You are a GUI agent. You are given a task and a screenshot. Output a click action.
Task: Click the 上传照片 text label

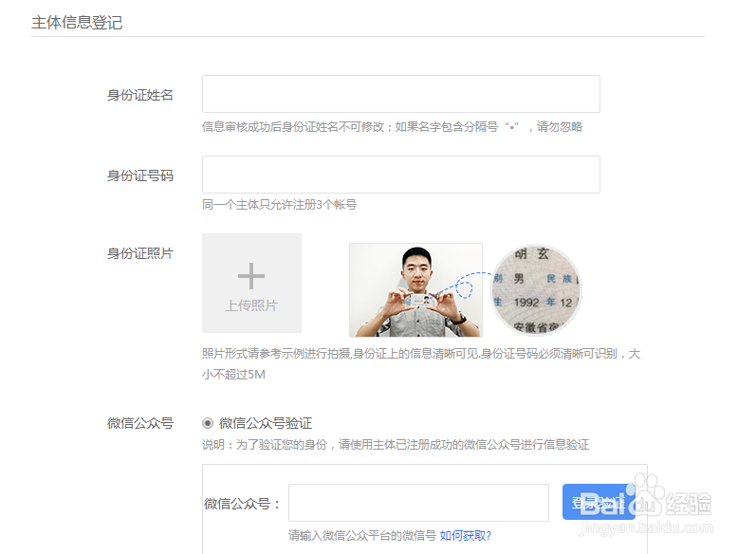251,305
